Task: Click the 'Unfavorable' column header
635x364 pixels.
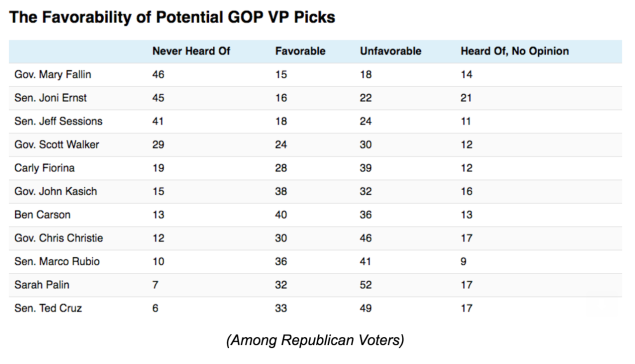Action: [390, 51]
